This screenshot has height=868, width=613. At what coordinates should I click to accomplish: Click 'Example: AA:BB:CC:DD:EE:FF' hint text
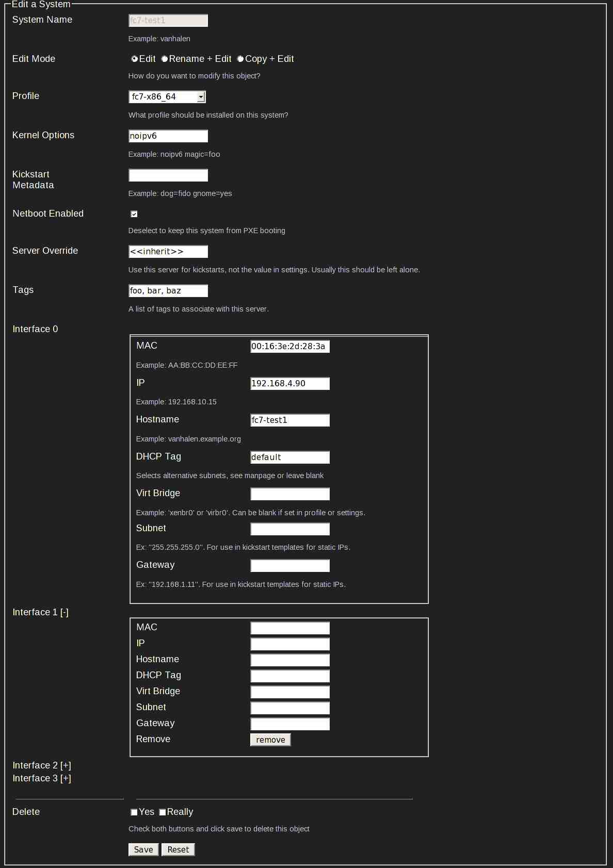point(187,365)
